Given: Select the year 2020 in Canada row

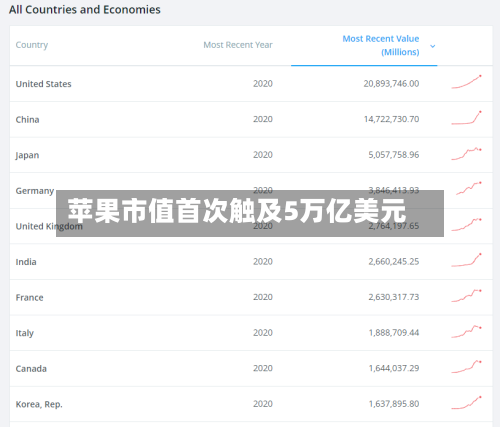Looking at the screenshot, I should coord(263,369).
